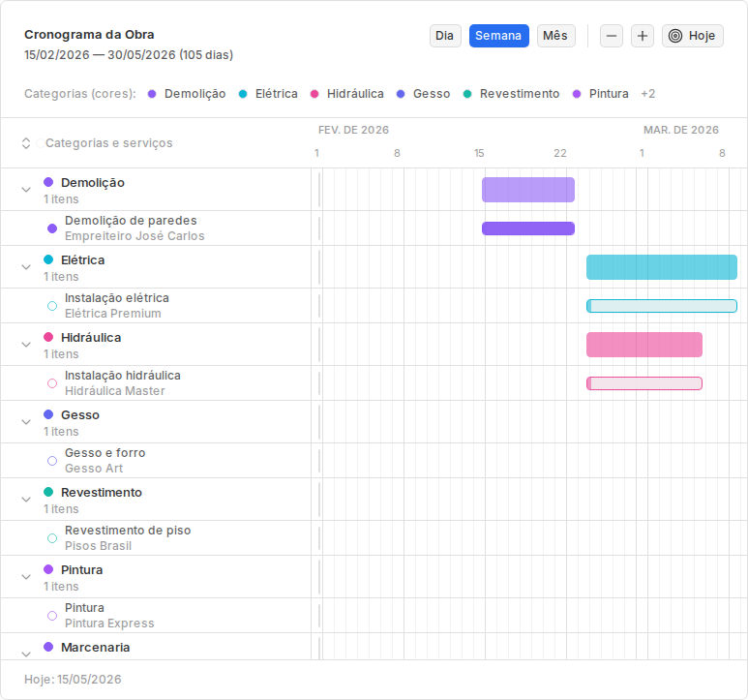Select the Instalação hidráulica progress bar
This screenshot has width=748, height=700.
coord(644,383)
